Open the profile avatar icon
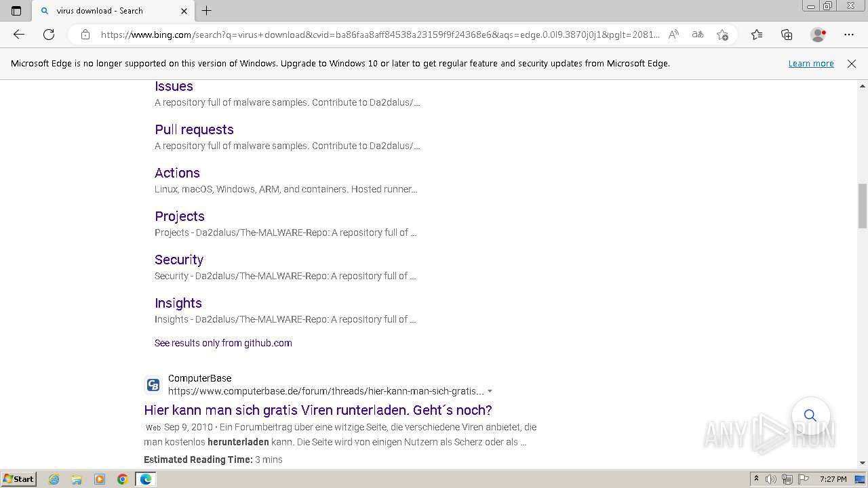This screenshot has width=868, height=488. pos(818,35)
